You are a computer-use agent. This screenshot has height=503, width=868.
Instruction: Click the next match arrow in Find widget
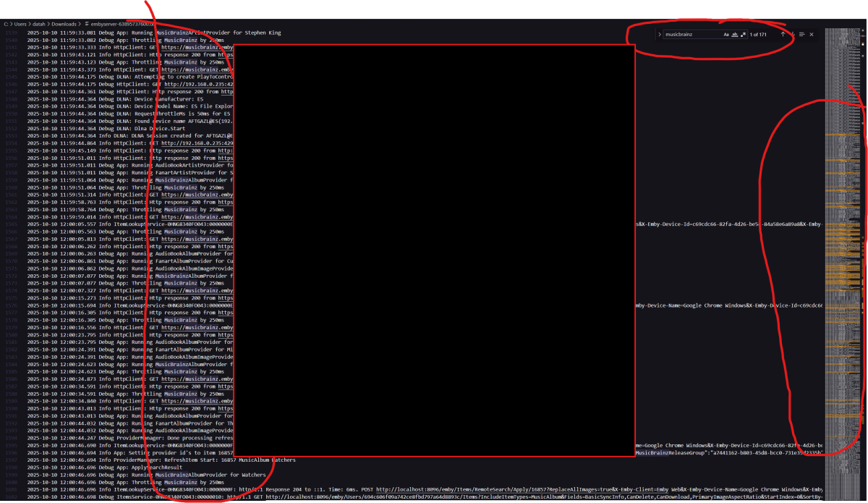pos(793,34)
